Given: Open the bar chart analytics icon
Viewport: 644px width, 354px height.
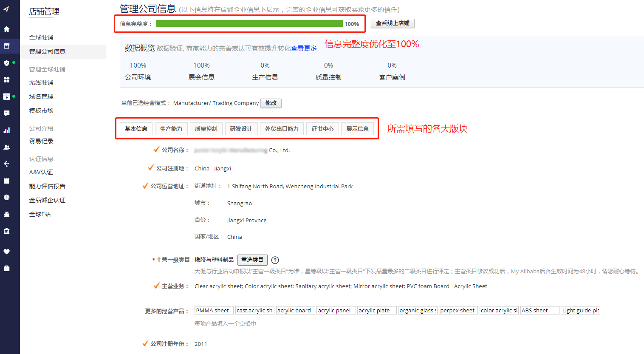Looking at the screenshot, I should [6, 130].
